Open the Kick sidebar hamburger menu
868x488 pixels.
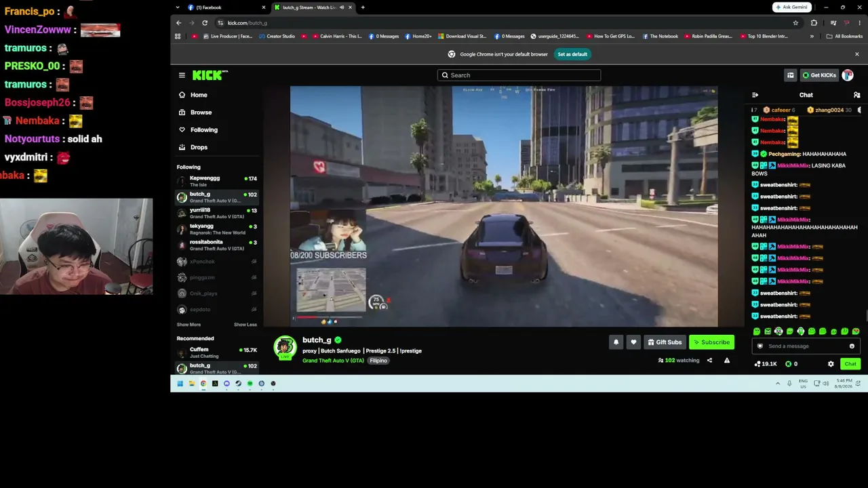[182, 75]
